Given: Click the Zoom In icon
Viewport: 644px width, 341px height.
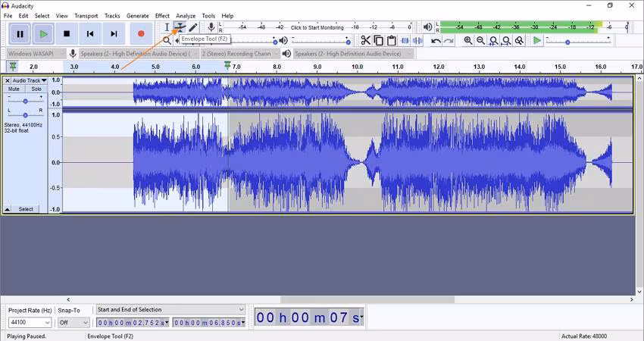Looking at the screenshot, I should click(467, 40).
